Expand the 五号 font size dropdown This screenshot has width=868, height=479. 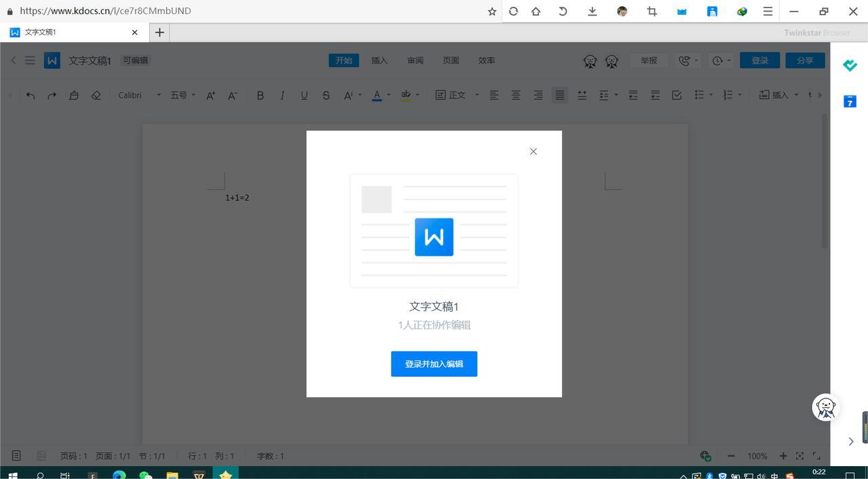click(x=182, y=96)
